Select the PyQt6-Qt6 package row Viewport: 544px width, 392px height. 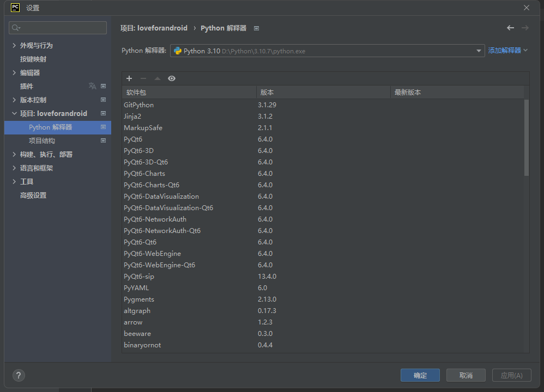(x=323, y=242)
